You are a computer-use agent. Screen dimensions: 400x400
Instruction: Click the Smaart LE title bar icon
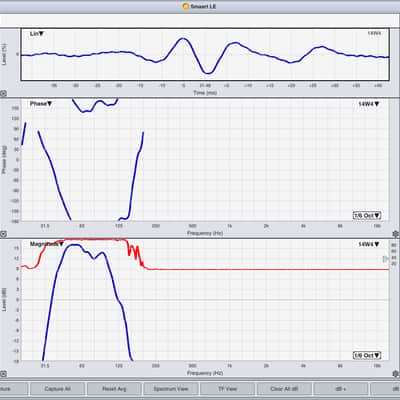coord(186,6)
